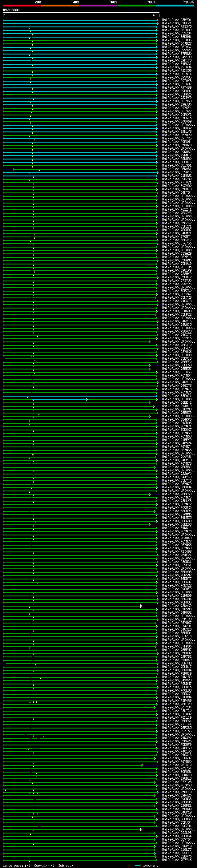The height and width of the screenshot is (868, 197).
Task: Open hit label UniRef100_B3TK66
Action: [x=177, y=372]
